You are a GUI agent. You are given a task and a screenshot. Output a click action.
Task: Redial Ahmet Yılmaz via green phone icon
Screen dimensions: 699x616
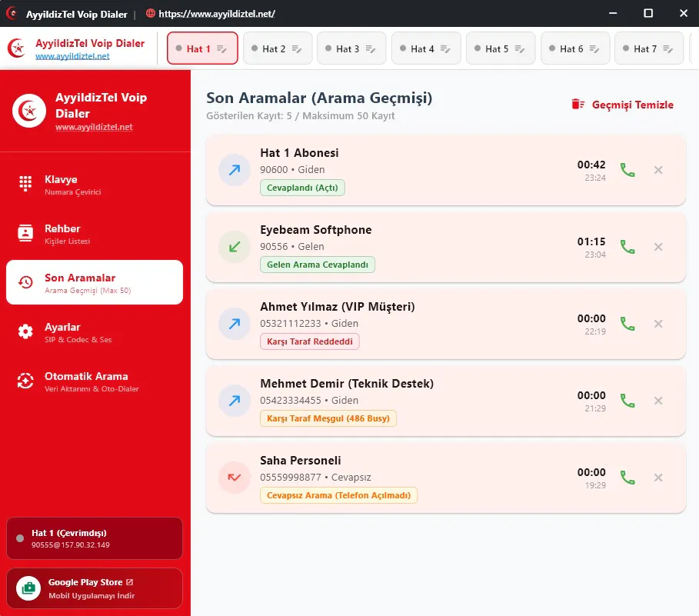coord(627,324)
